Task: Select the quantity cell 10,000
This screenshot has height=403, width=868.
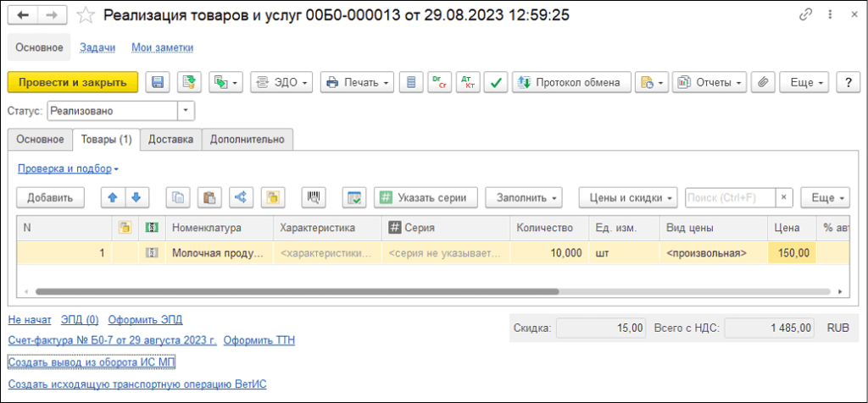Action: pos(549,253)
